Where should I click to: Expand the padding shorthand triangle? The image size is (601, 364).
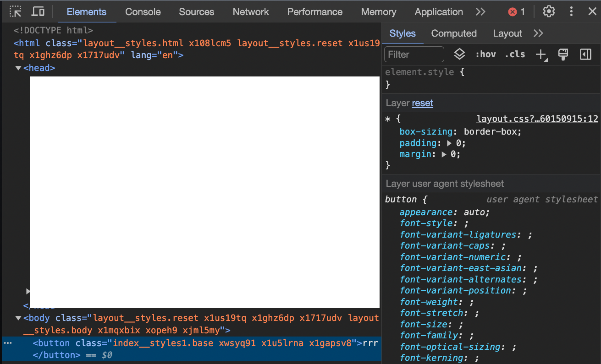[x=449, y=143]
